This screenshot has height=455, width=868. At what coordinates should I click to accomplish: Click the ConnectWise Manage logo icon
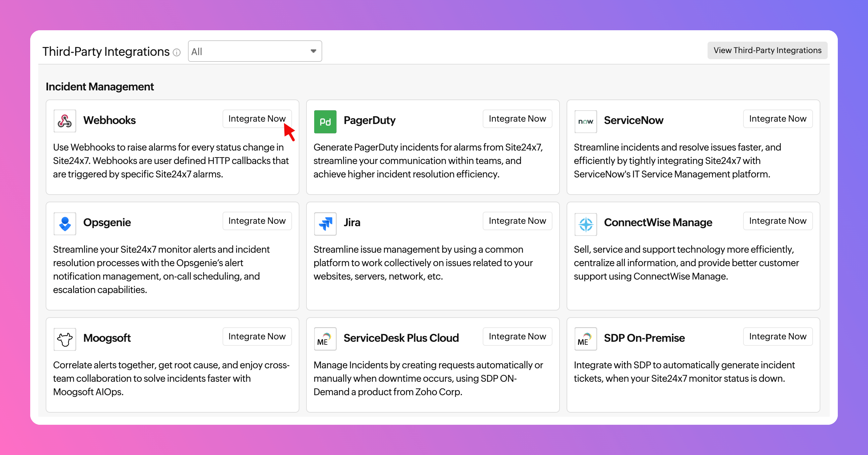(x=585, y=224)
